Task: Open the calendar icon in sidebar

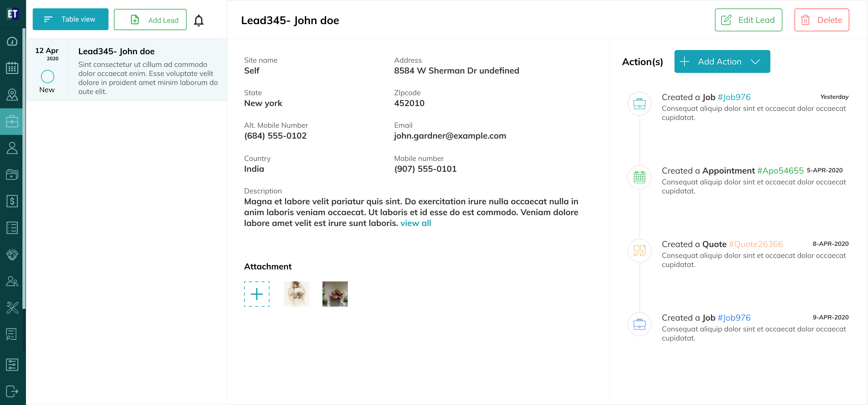Action: pyautogui.click(x=12, y=68)
